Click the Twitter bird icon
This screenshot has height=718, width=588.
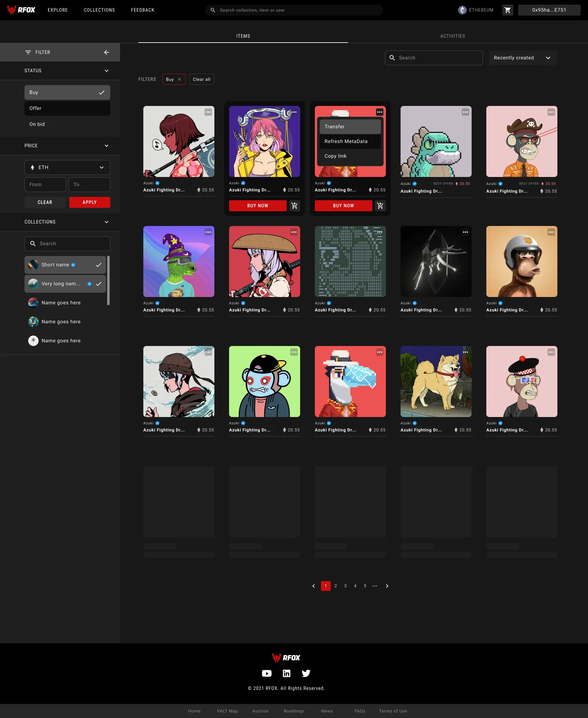[306, 673]
